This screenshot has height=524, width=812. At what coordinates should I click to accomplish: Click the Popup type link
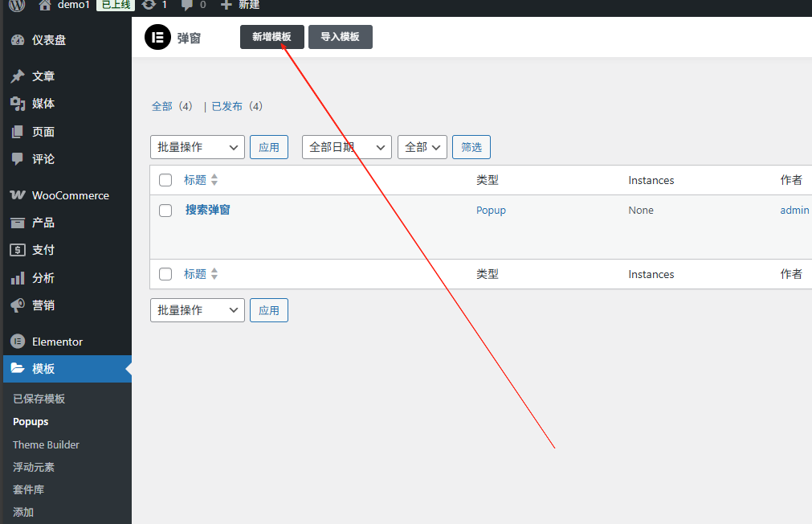tap(491, 211)
